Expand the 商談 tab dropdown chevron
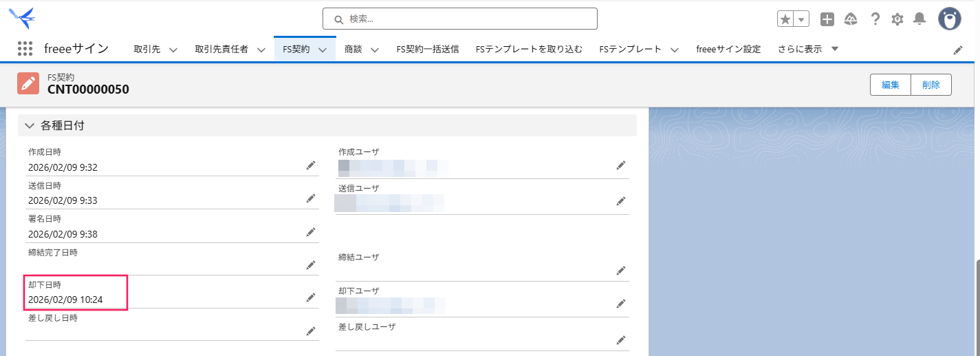980x356 pixels. pos(374,50)
